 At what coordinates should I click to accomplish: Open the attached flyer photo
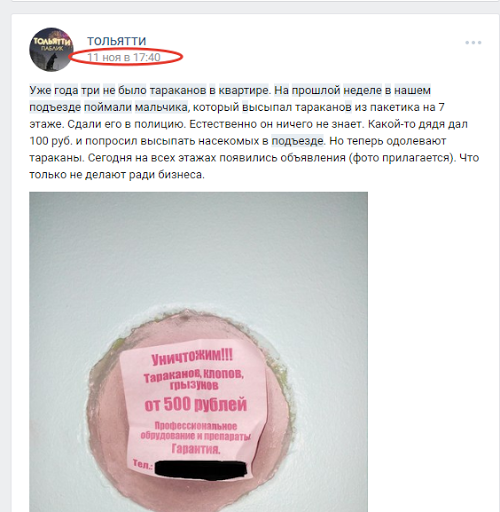point(198,352)
